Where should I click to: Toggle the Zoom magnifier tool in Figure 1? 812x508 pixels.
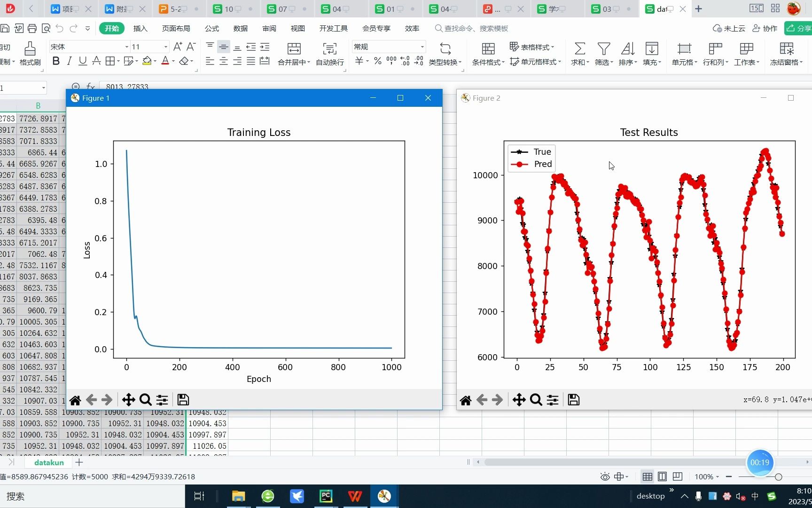[146, 400]
